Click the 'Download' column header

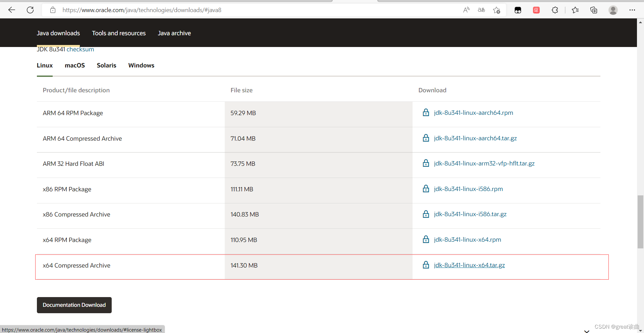coord(432,90)
